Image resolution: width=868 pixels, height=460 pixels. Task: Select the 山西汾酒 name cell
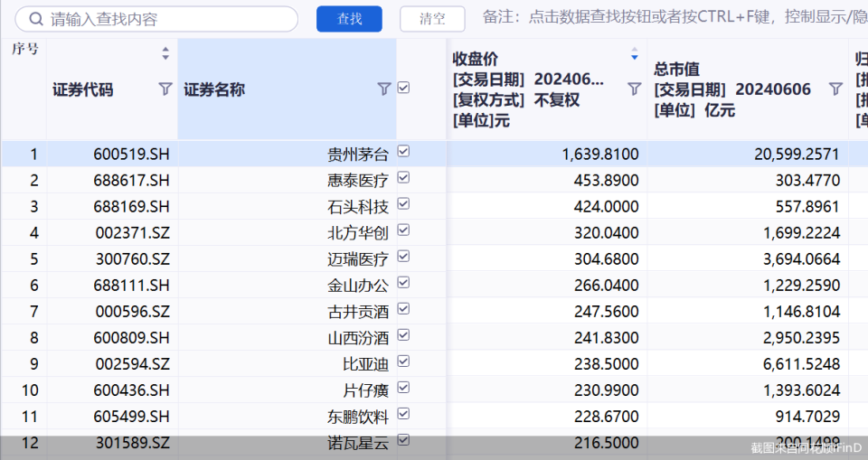(287, 338)
